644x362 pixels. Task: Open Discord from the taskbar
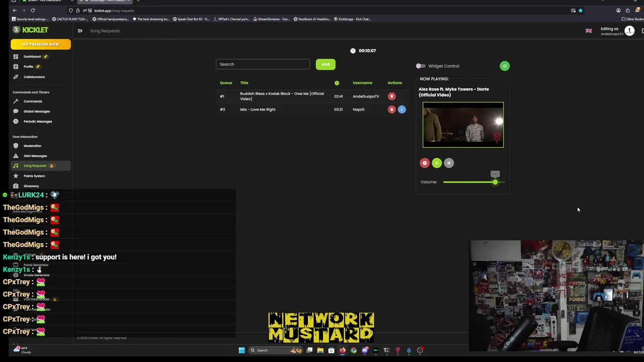click(x=365, y=350)
